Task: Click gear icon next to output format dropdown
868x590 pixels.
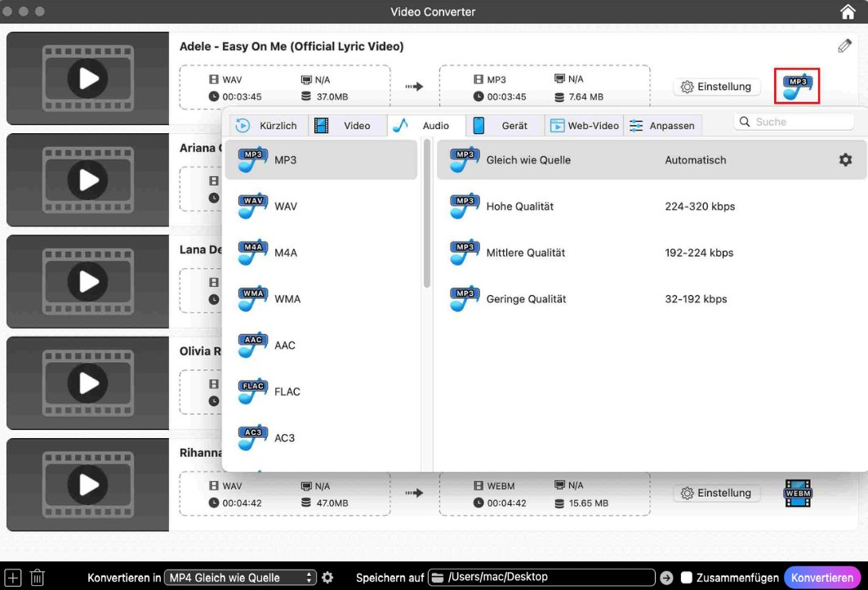Action: (327, 578)
